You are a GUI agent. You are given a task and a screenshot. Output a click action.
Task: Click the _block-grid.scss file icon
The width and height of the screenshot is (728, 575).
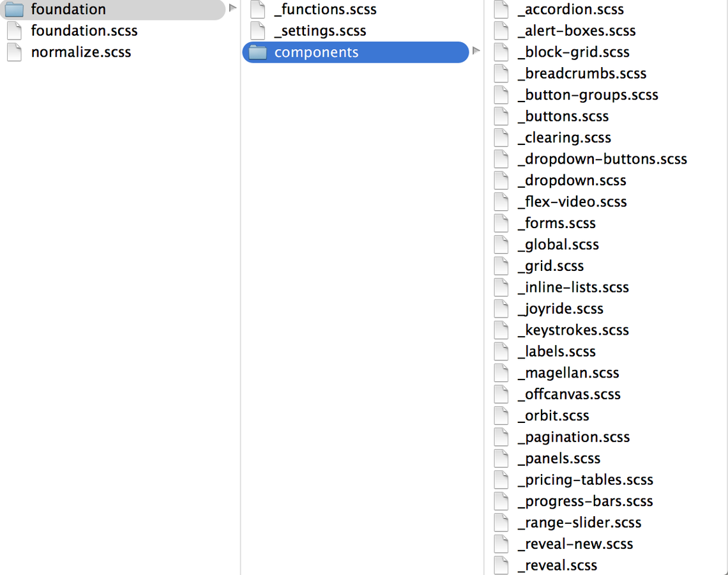click(501, 52)
